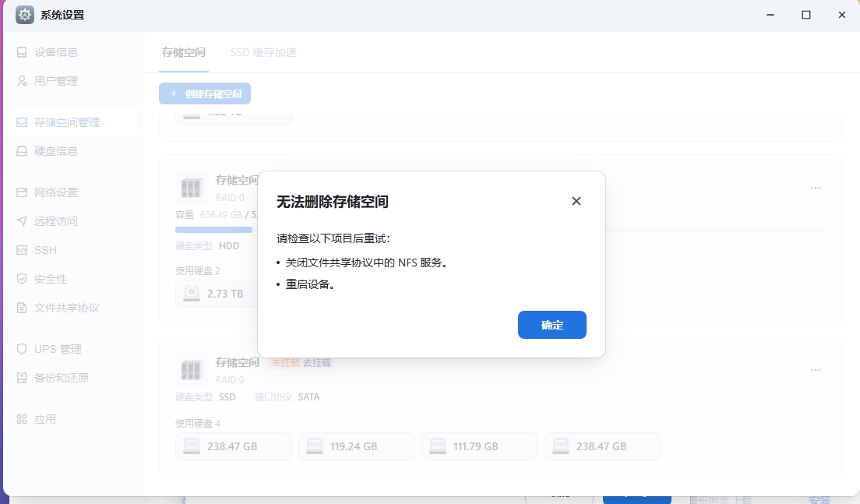Click the UPS 管理 icon
The height and width of the screenshot is (504, 860).
(x=22, y=349)
